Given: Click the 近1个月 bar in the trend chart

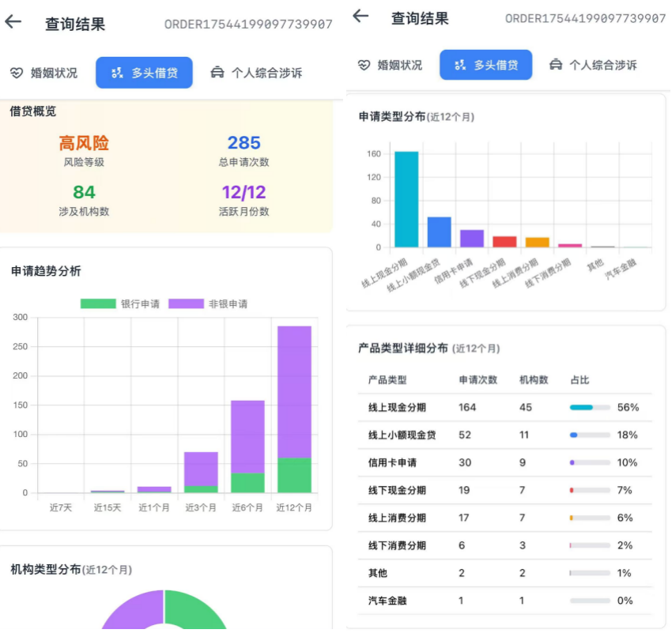Looking at the screenshot, I should (154, 489).
